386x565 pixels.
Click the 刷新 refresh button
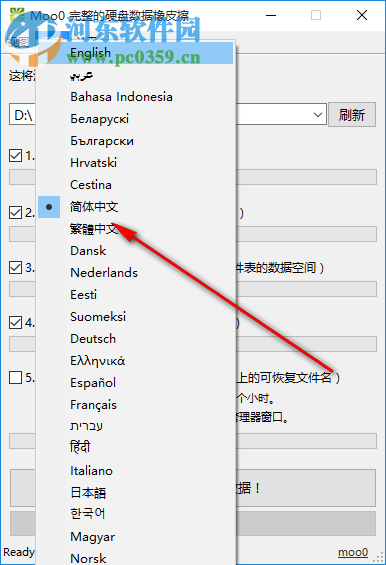pos(352,115)
